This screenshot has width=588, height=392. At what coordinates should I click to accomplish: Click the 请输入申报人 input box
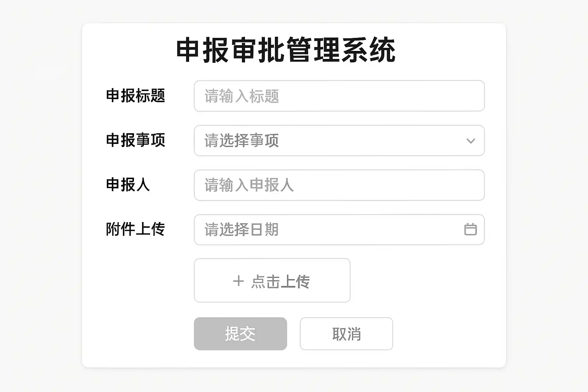[339, 185]
